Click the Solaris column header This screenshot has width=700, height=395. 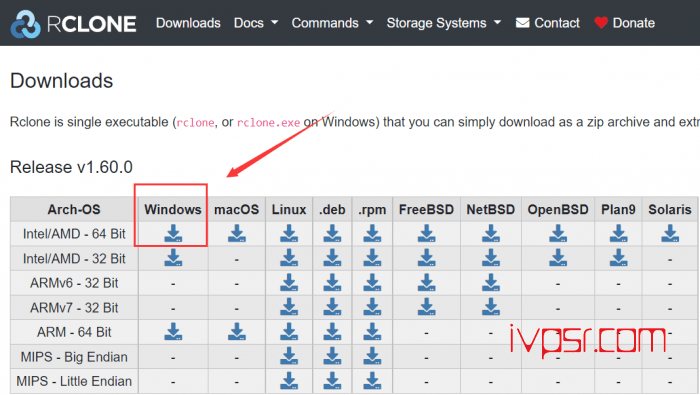[670, 209]
